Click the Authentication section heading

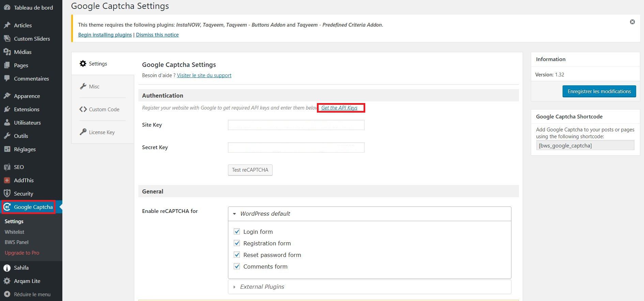(163, 96)
